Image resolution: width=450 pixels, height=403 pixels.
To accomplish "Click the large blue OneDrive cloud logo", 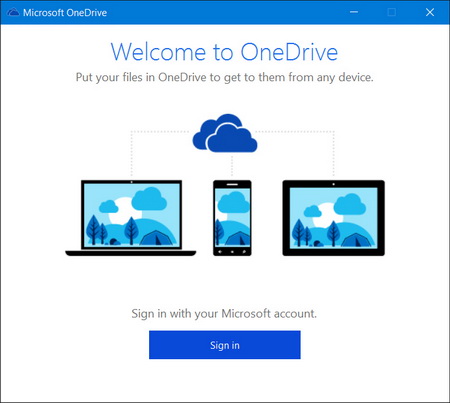I will (x=225, y=133).
